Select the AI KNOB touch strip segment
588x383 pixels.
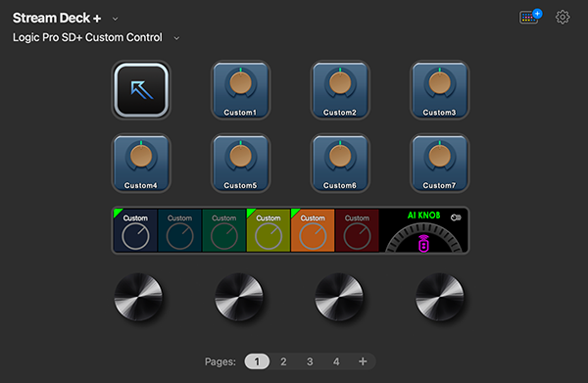pos(423,230)
